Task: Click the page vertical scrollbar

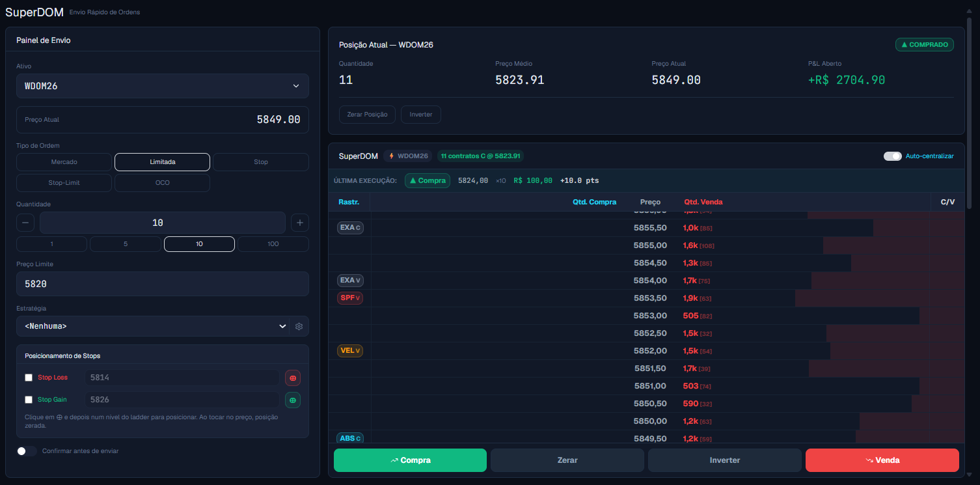Action: (x=969, y=113)
